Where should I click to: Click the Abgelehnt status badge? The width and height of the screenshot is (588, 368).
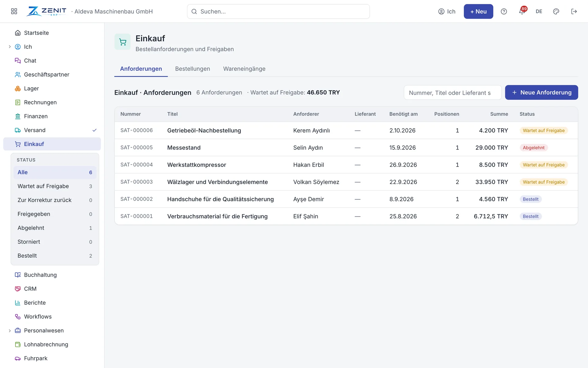533,148
